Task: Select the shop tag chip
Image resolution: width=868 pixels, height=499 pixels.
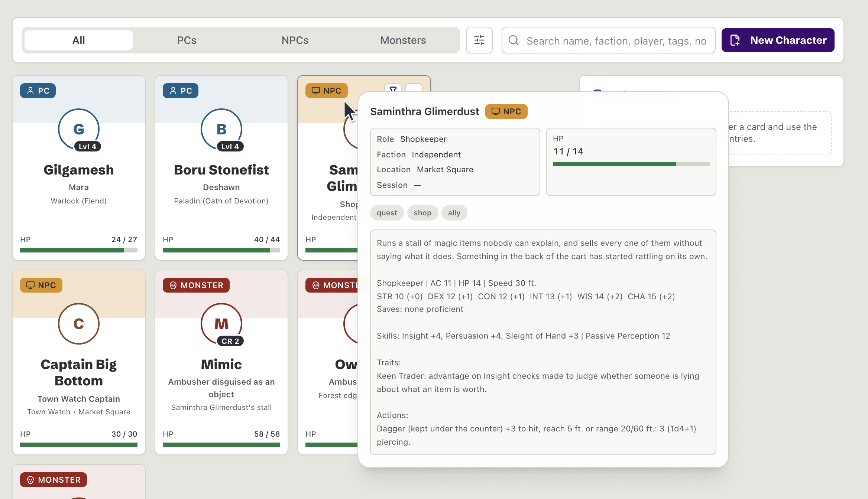Action: point(422,213)
